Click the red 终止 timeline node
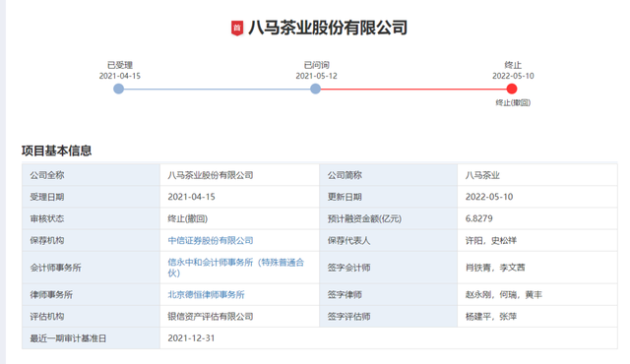The width and height of the screenshot is (630, 364). (512, 89)
